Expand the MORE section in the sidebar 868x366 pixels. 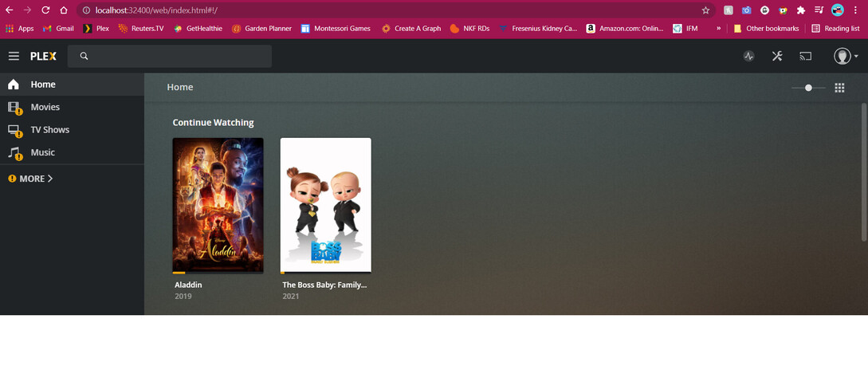(36, 179)
